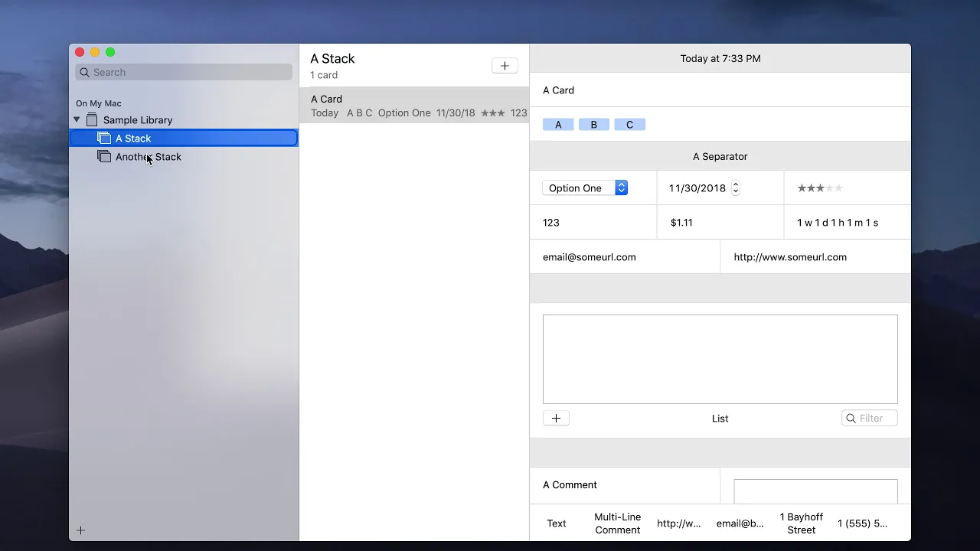The width and height of the screenshot is (980, 551).
Task: Click the 123 number field
Action: tap(593, 223)
